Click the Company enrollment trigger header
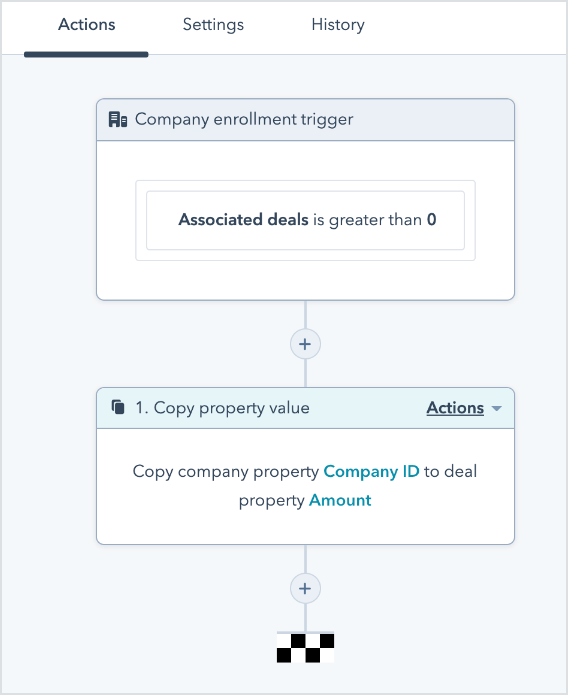Screen dimensions: 568x695 (306, 120)
